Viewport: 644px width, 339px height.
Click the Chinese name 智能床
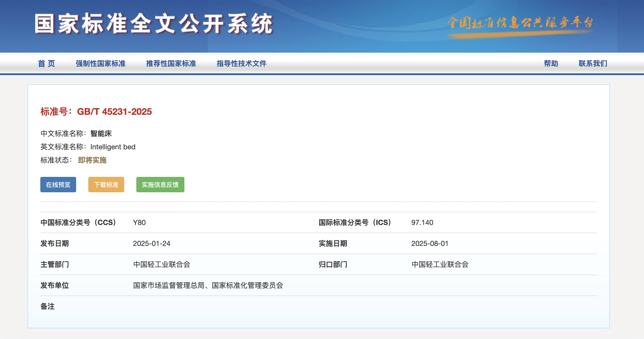[101, 133]
